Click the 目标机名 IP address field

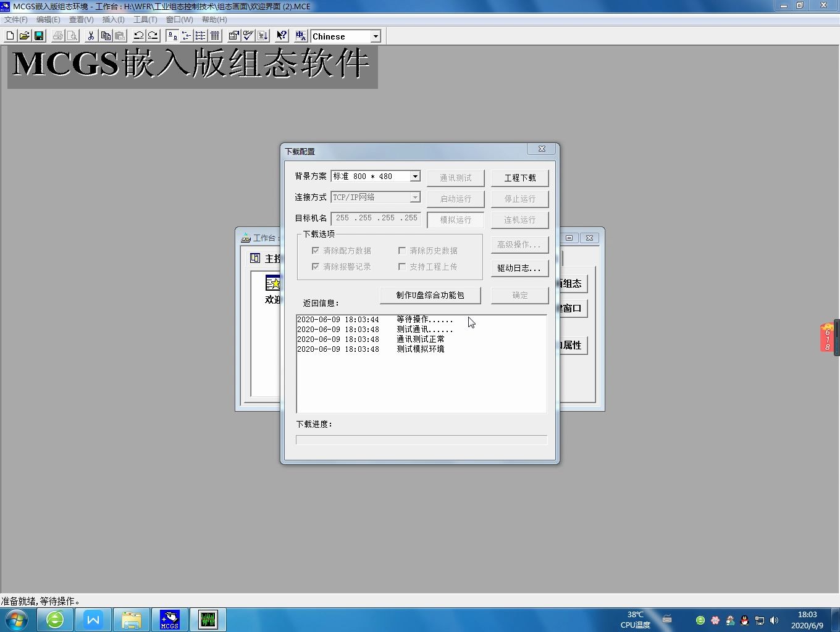[x=376, y=218]
